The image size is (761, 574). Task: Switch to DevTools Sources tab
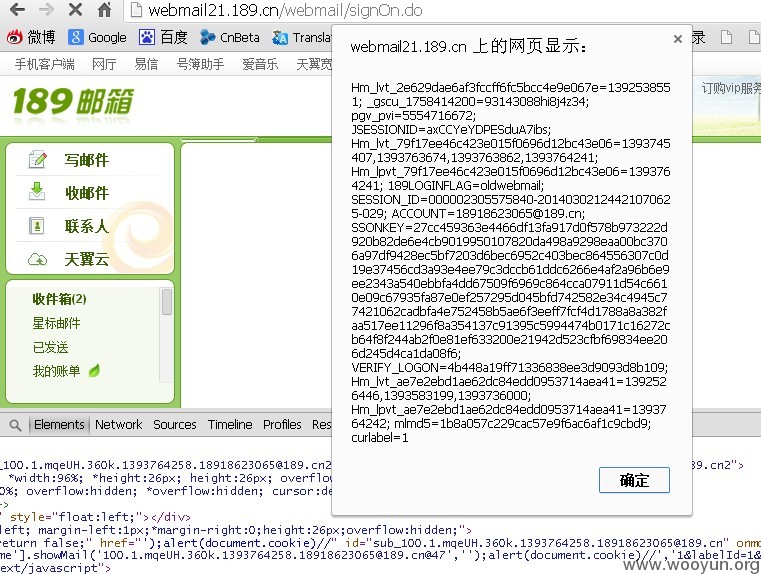click(x=175, y=425)
